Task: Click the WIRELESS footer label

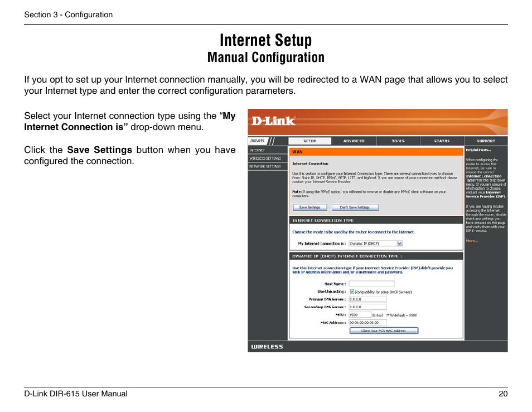Action: click(x=267, y=347)
